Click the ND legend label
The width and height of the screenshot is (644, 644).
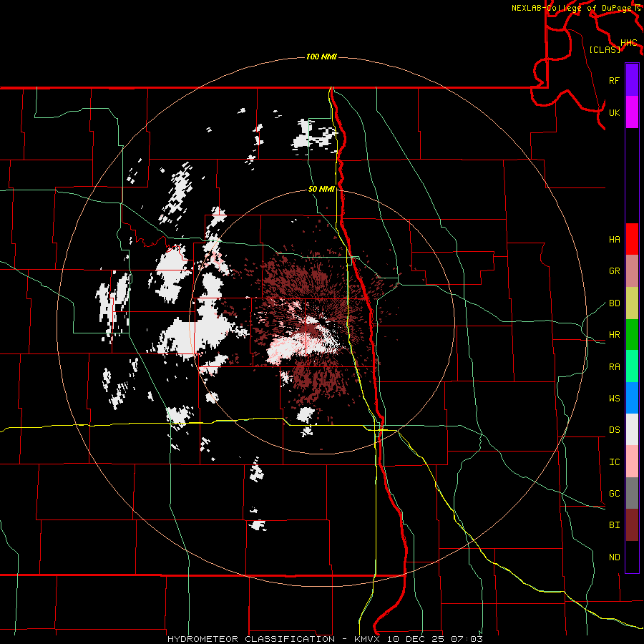[x=614, y=557]
